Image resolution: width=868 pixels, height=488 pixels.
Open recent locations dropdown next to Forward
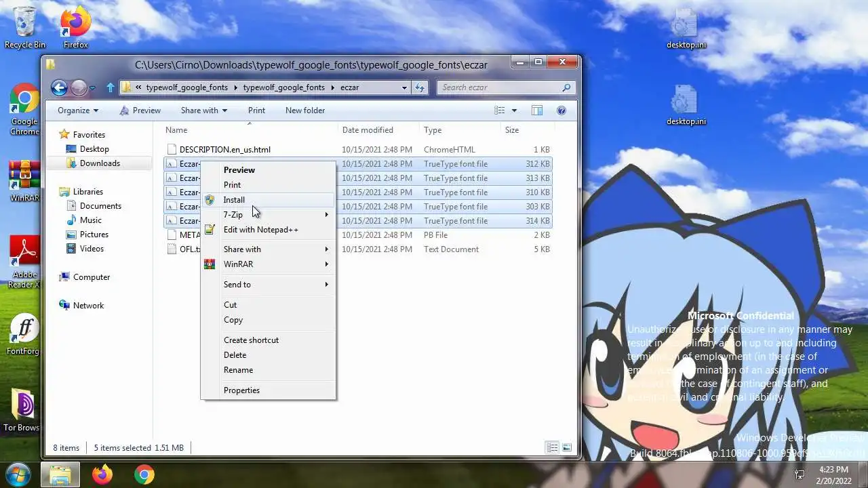92,87
